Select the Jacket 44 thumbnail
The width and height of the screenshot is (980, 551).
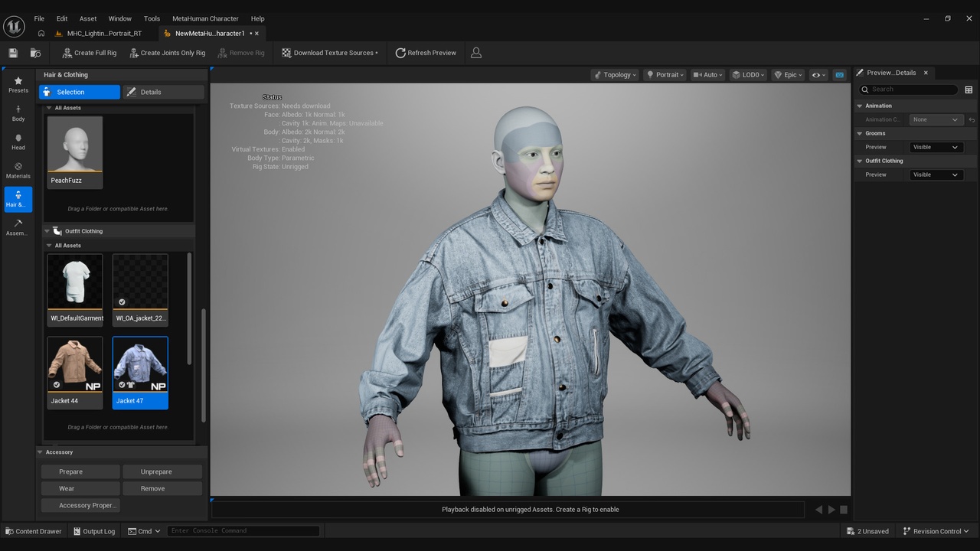[x=75, y=373]
